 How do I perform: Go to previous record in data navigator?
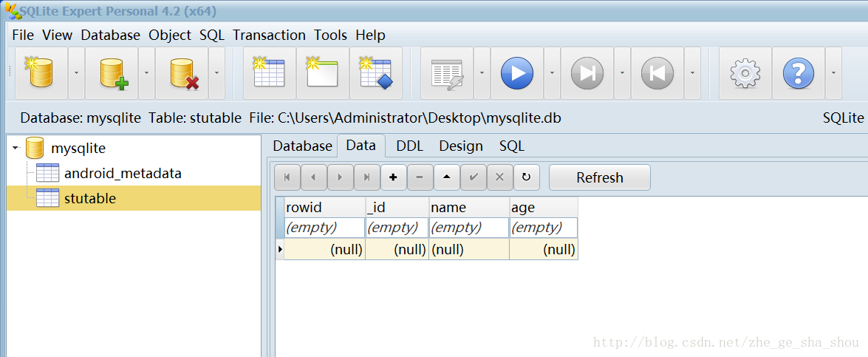(314, 177)
